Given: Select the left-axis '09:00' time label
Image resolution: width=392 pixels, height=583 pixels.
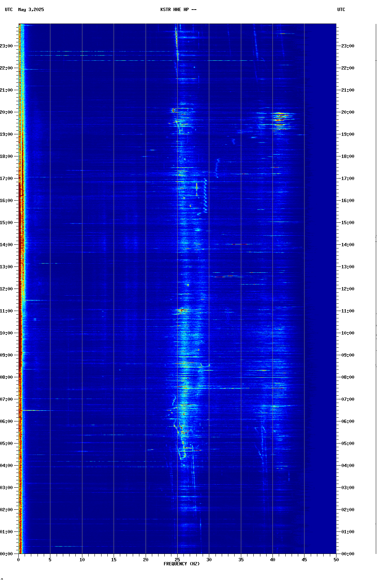Looking at the screenshot, I should [x=6, y=355].
